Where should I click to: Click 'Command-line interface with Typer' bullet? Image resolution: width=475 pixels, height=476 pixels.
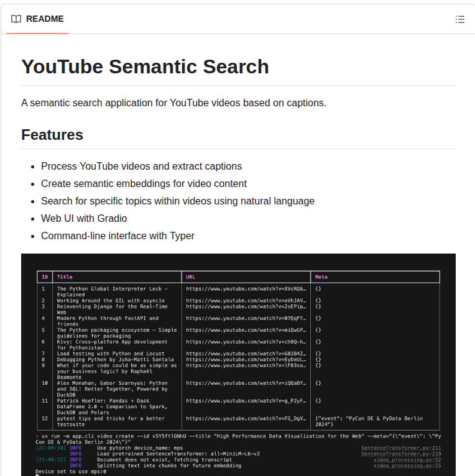click(x=118, y=236)
